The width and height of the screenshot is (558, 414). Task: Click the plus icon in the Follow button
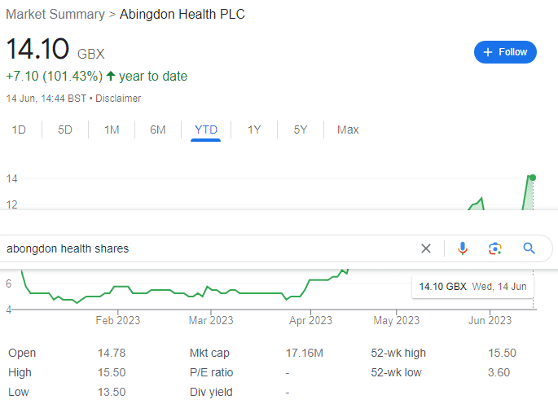point(488,52)
